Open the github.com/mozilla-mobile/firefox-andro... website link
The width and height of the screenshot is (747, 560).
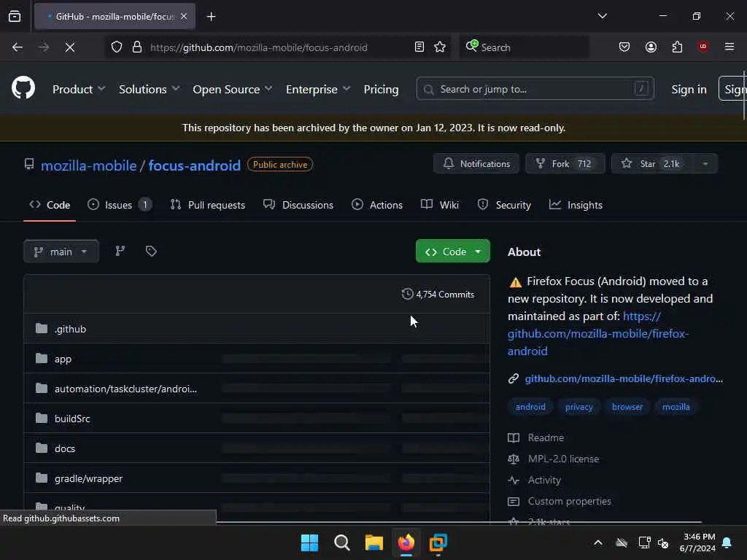(624, 378)
